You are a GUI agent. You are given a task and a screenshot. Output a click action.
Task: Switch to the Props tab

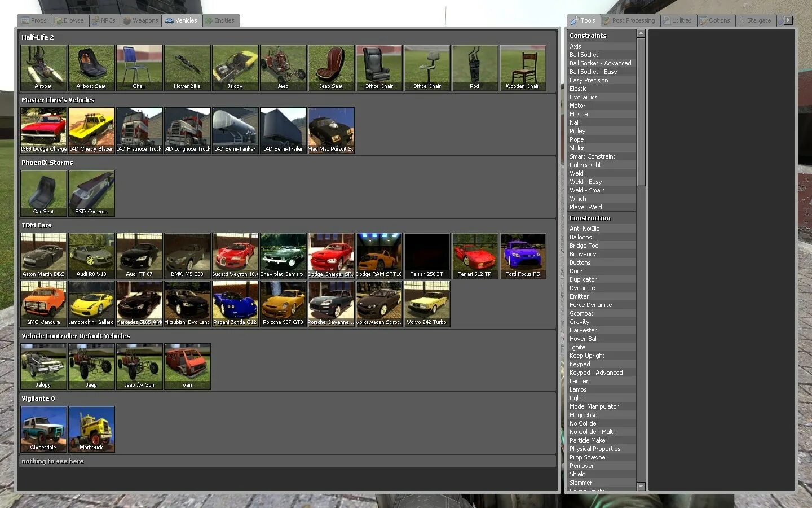pos(34,20)
